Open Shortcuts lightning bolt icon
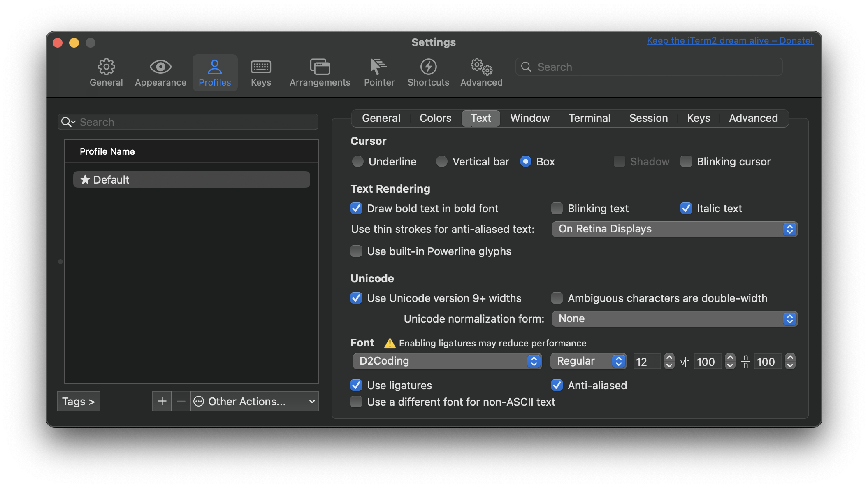The height and width of the screenshot is (488, 868). tap(428, 67)
